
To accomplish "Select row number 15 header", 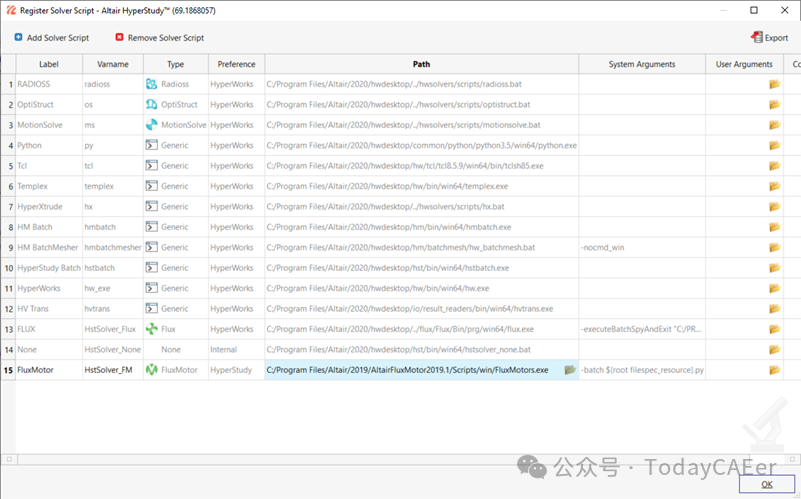I will coord(8,370).
